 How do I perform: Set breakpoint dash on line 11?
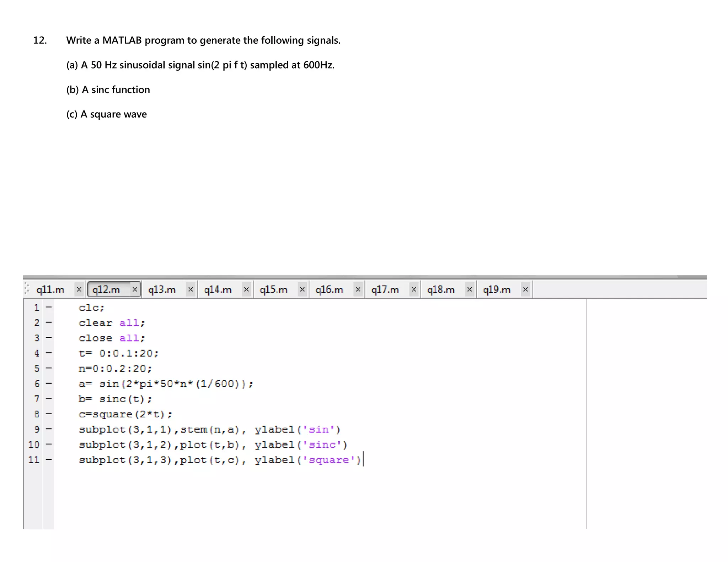coord(49,460)
